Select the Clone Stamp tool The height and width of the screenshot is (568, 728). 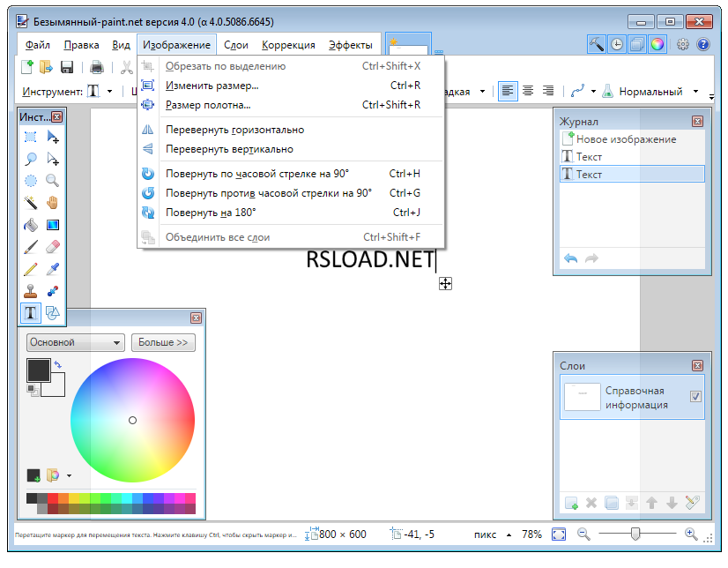coord(31,291)
